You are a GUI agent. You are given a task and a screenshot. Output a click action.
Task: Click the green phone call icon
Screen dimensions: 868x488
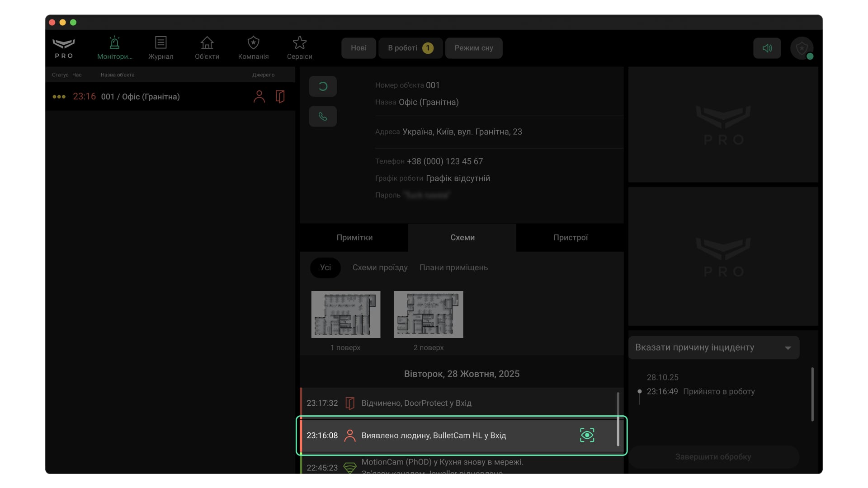[323, 117]
